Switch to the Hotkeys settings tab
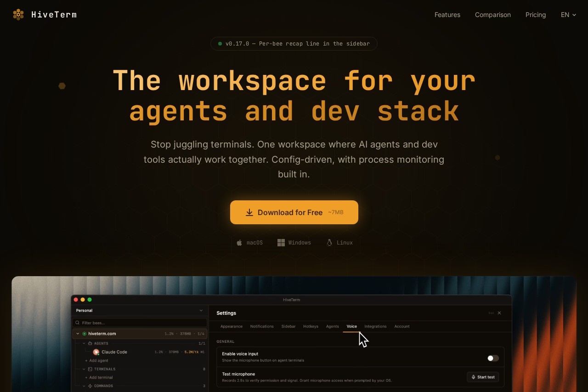 click(311, 326)
